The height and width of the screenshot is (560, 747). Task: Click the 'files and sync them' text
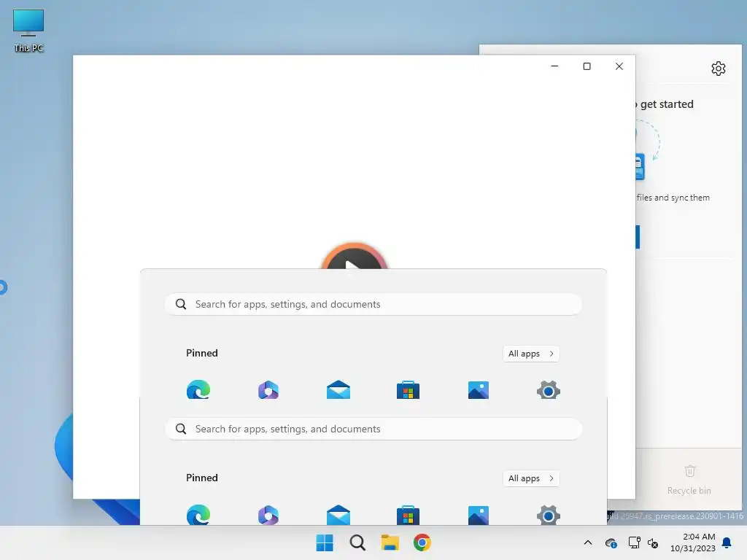click(673, 197)
